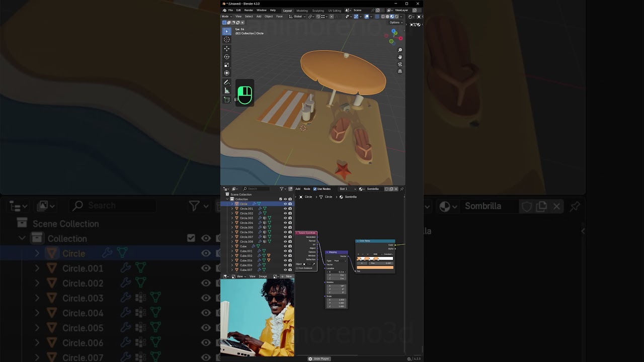Open Color Ramp Constant interpolation dropdown
Image resolution: width=644 pixels, height=362 pixels.
pos(388,254)
